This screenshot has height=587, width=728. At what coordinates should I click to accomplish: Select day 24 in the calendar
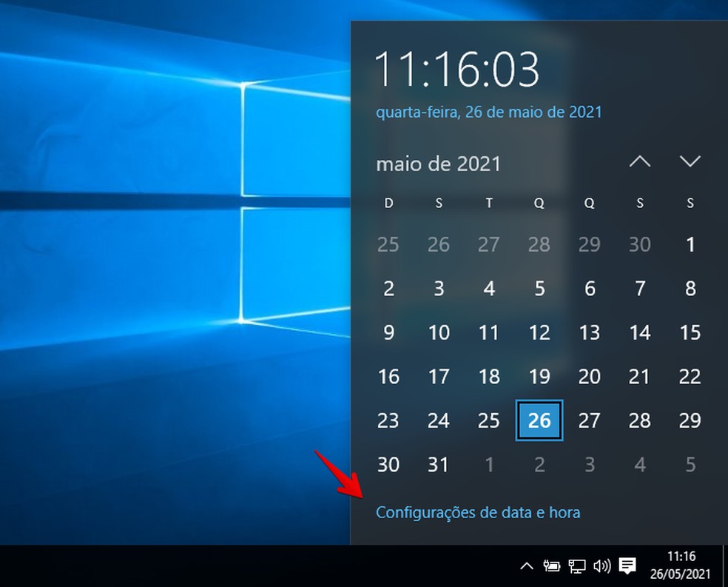[x=439, y=420]
